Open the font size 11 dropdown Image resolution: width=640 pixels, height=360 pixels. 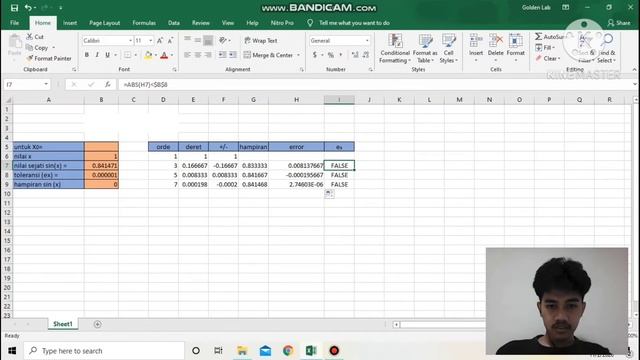[151, 41]
